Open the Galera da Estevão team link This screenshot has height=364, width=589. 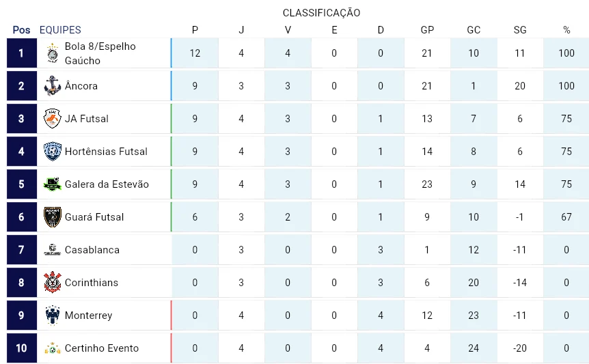pyautogui.click(x=107, y=184)
